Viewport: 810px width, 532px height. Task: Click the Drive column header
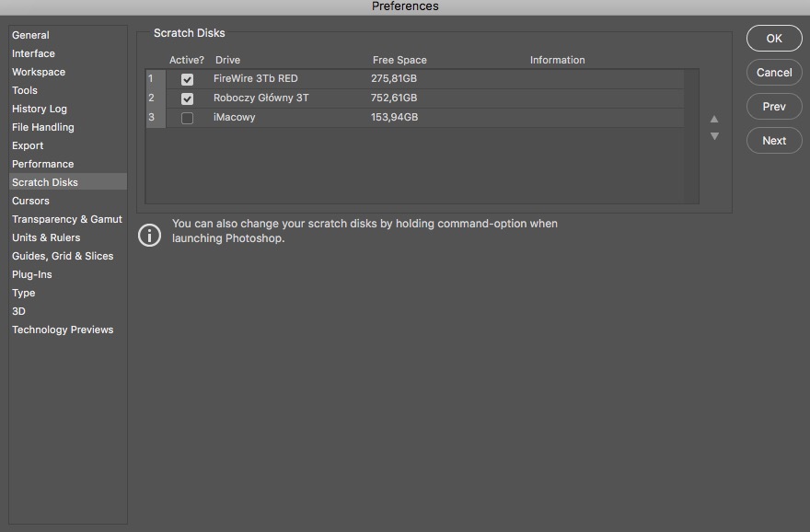[228, 60]
